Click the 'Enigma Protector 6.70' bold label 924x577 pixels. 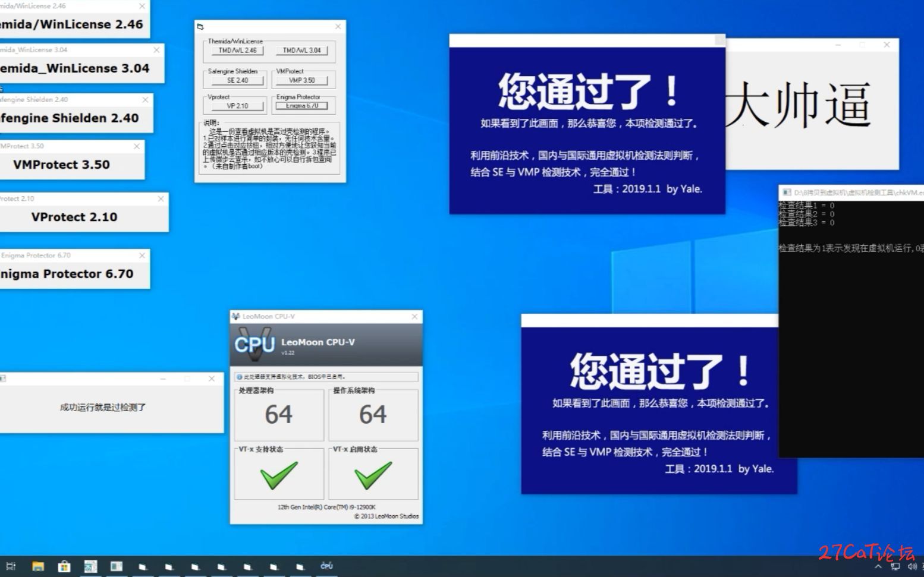tap(67, 274)
